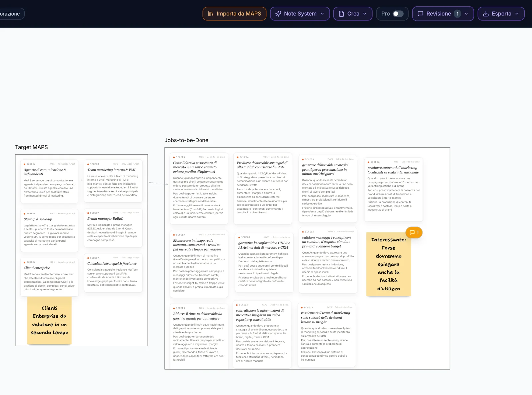Open the card 'Agenzie di comunicazione & indipendenti'
The image size is (532, 395).
[x=50, y=182]
